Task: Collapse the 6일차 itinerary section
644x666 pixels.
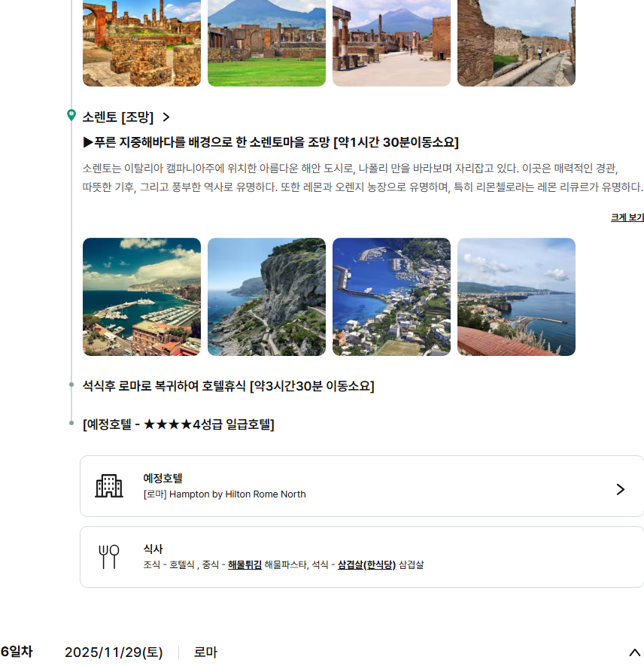Action: (634, 652)
